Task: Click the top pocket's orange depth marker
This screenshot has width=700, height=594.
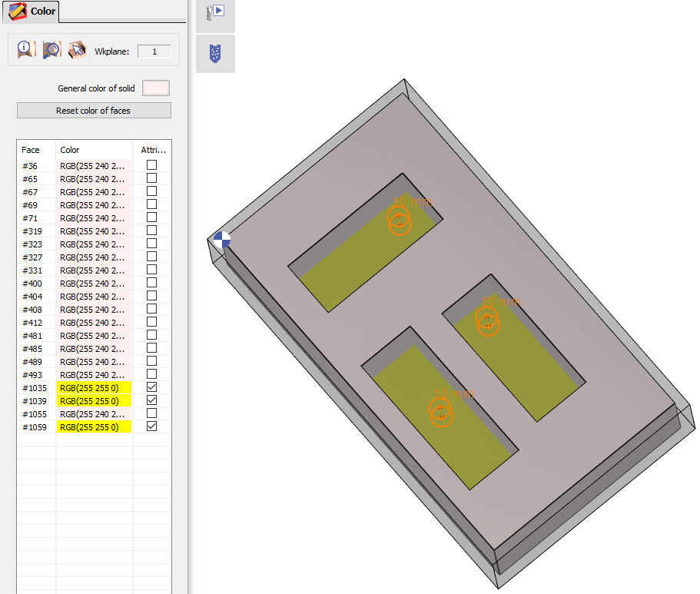Action: coord(400,220)
